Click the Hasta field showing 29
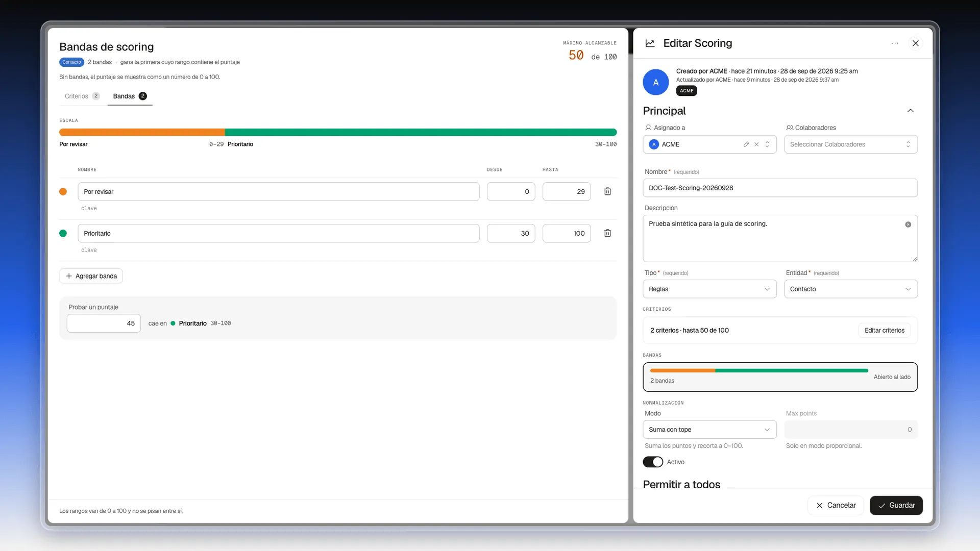This screenshot has height=551, width=980. [x=567, y=191]
